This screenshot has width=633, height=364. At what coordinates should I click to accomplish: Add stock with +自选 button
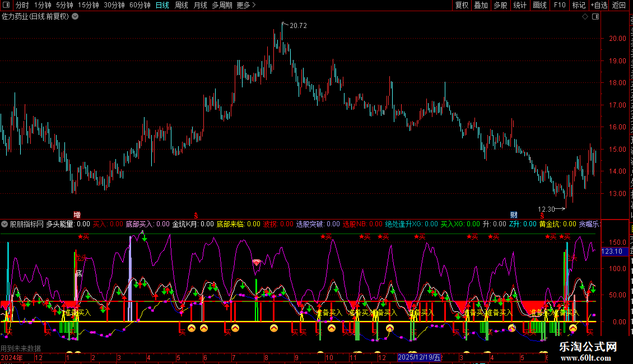pyautogui.click(x=599, y=5)
